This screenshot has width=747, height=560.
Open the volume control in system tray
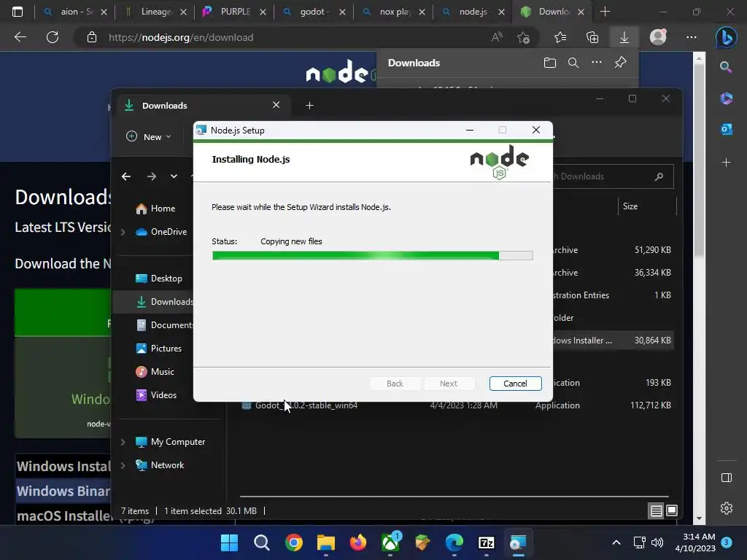(x=657, y=542)
